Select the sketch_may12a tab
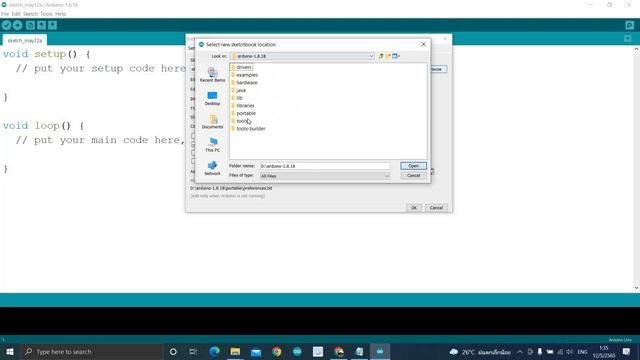Image resolution: width=640 pixels, height=360 pixels. point(25,40)
